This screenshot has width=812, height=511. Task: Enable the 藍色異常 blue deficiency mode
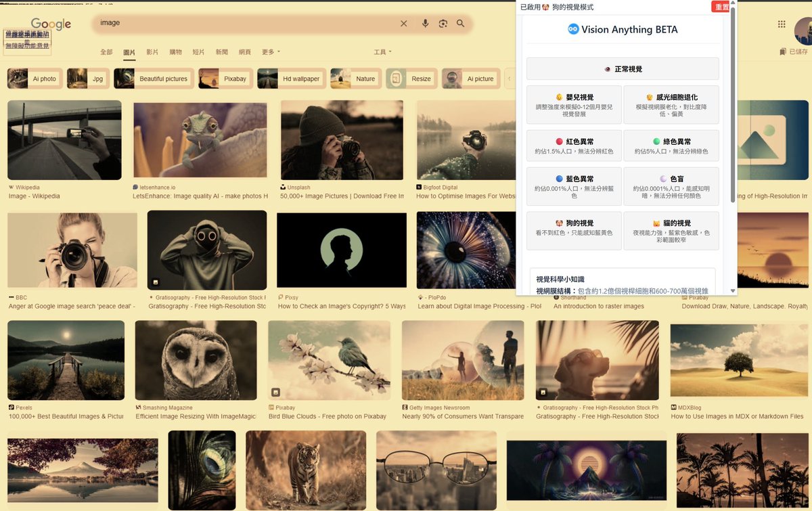(574, 186)
